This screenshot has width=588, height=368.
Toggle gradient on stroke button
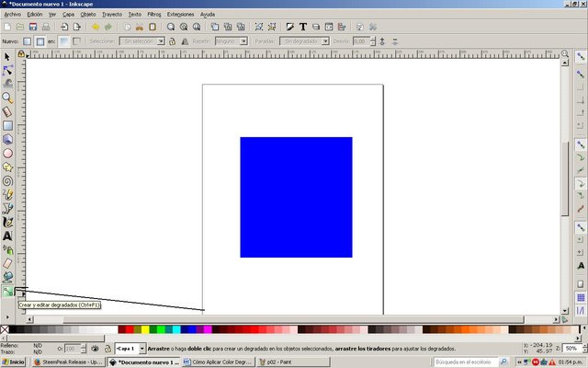[x=76, y=41]
